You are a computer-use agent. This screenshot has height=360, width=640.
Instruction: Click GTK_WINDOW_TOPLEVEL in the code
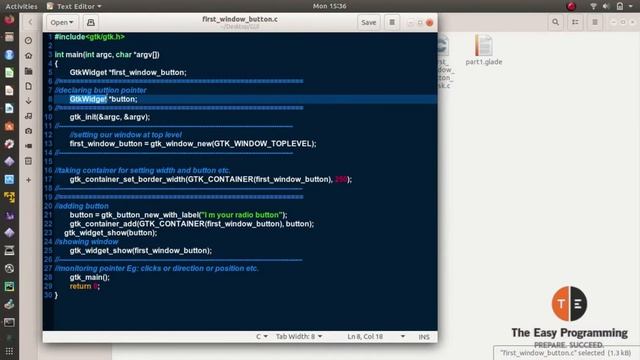point(262,144)
